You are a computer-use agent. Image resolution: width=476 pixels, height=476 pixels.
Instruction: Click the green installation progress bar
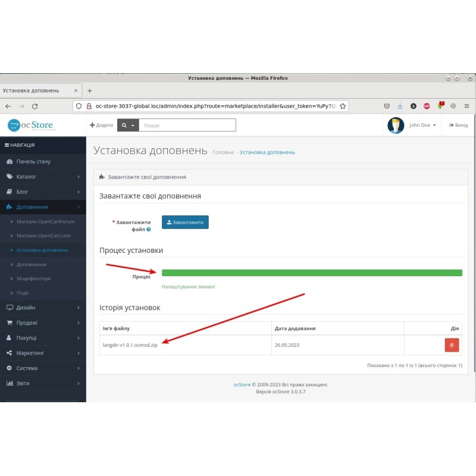click(312, 273)
